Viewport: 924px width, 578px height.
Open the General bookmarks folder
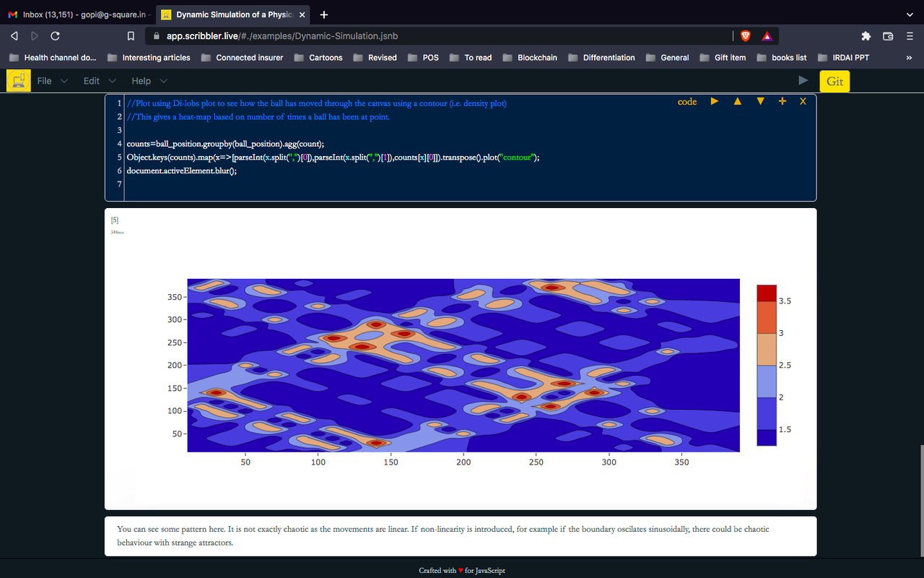click(x=668, y=58)
